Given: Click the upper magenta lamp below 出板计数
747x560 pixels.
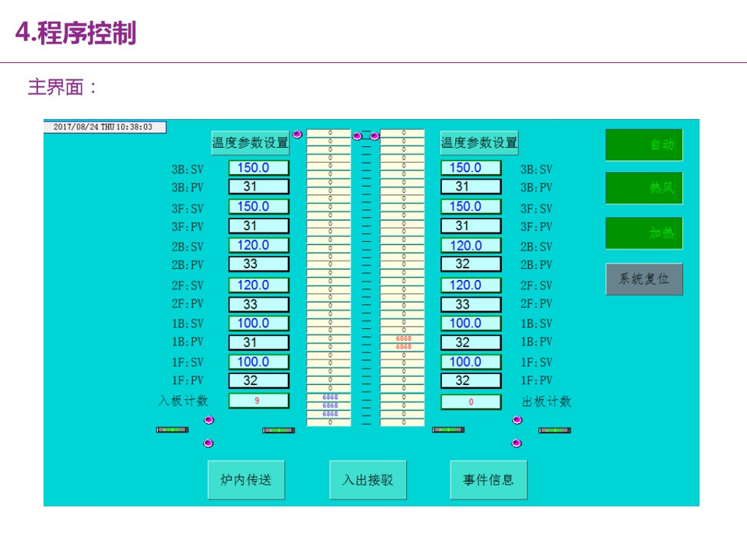Looking at the screenshot, I should (x=517, y=420).
